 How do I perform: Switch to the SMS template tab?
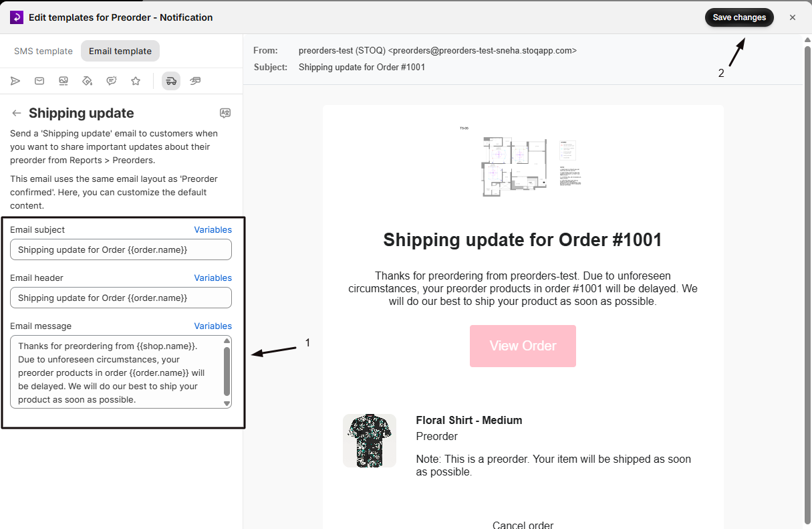(43, 51)
